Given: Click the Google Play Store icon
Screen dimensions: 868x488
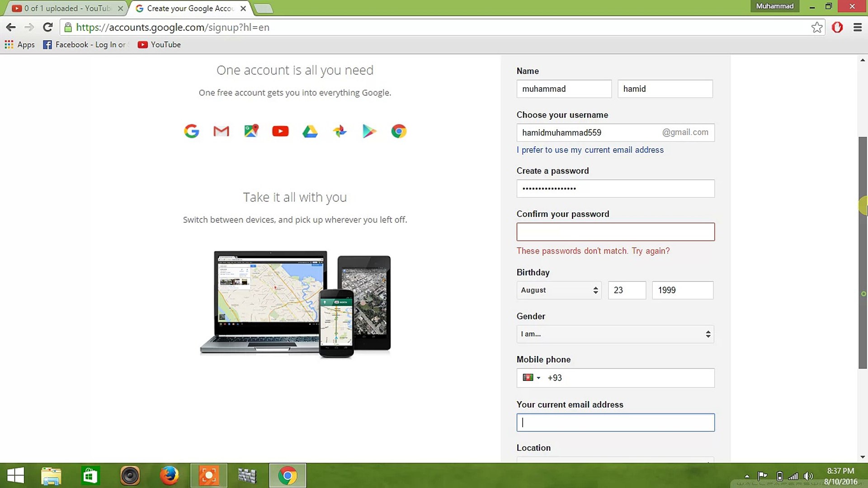Looking at the screenshot, I should point(369,131).
